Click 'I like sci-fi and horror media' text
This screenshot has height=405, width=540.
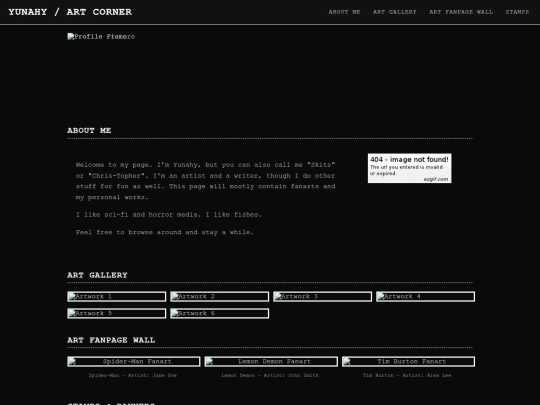point(169,215)
